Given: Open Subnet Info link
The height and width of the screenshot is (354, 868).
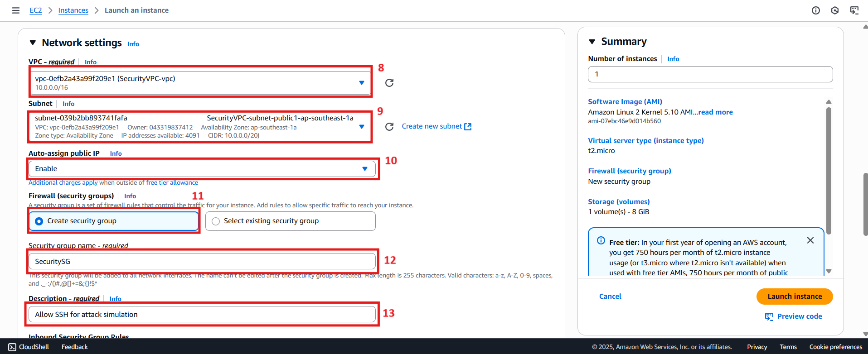Looking at the screenshot, I should (x=68, y=104).
